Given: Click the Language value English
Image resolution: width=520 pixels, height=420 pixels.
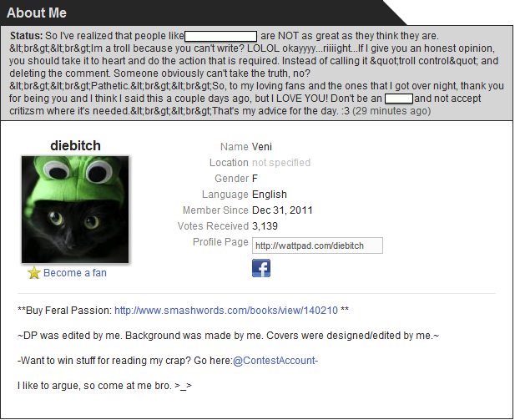Looking at the screenshot, I should point(270,194).
